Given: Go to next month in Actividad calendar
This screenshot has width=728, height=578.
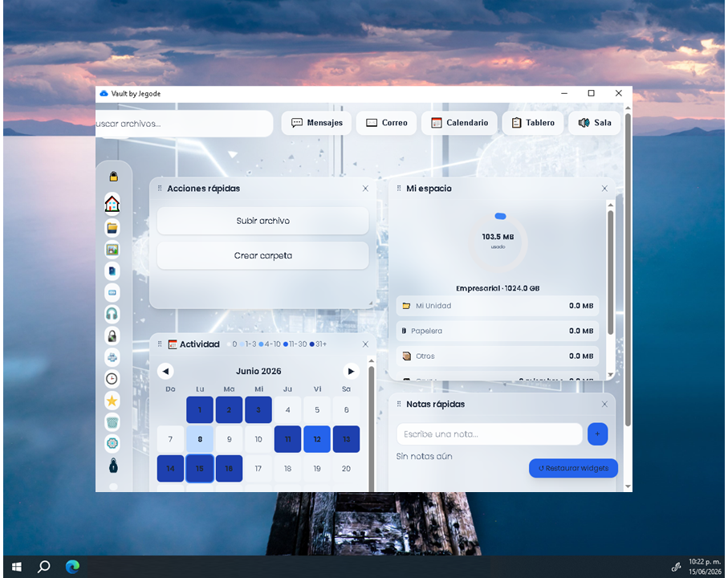Looking at the screenshot, I should pos(351,371).
